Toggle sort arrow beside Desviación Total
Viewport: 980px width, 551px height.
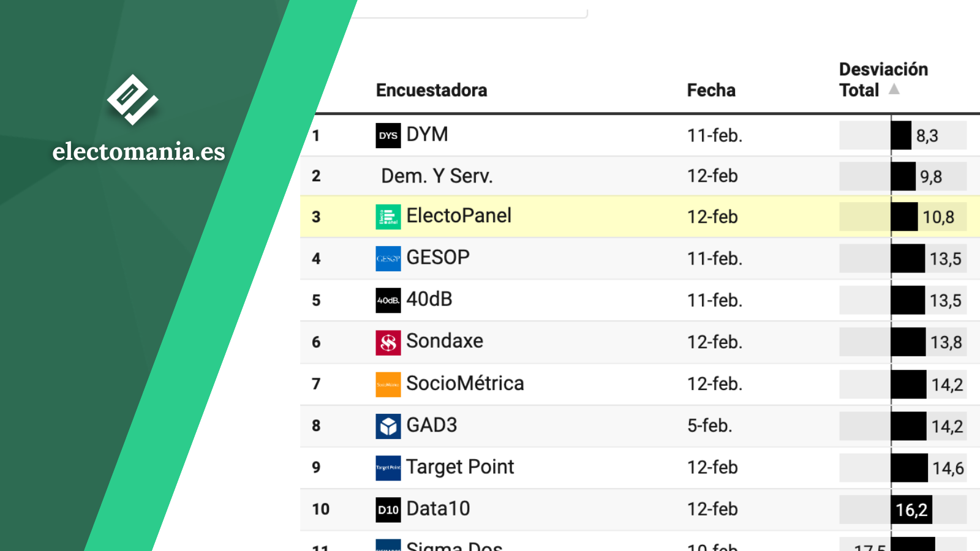pos(894,89)
